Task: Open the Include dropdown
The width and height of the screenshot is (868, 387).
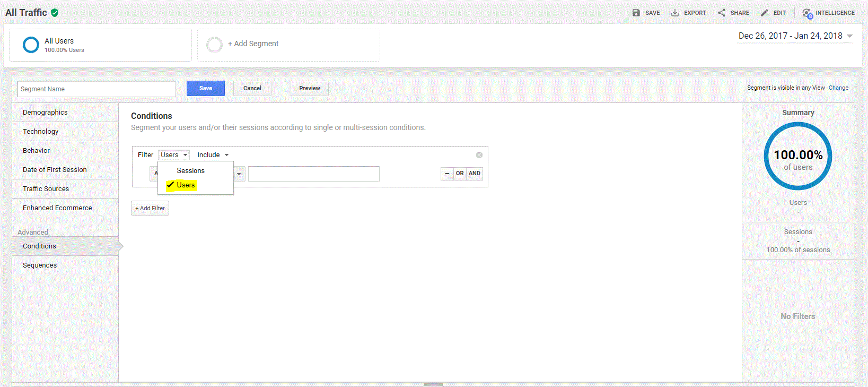Action: 213,155
